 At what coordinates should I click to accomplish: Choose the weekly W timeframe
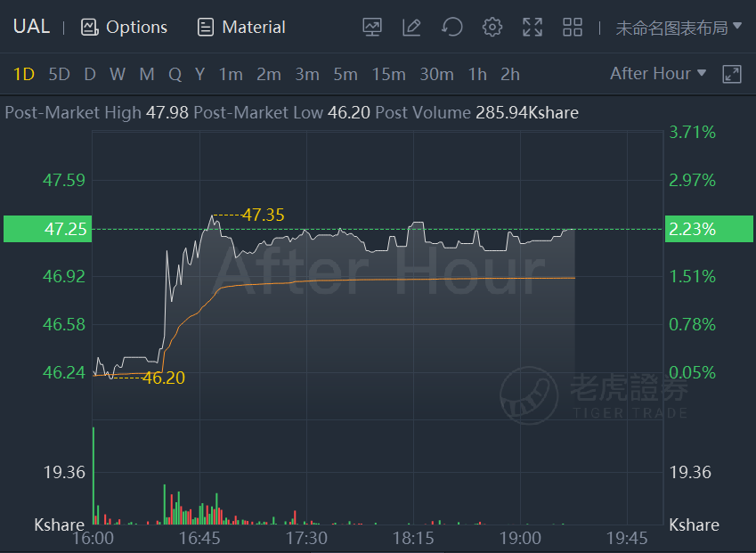click(118, 74)
